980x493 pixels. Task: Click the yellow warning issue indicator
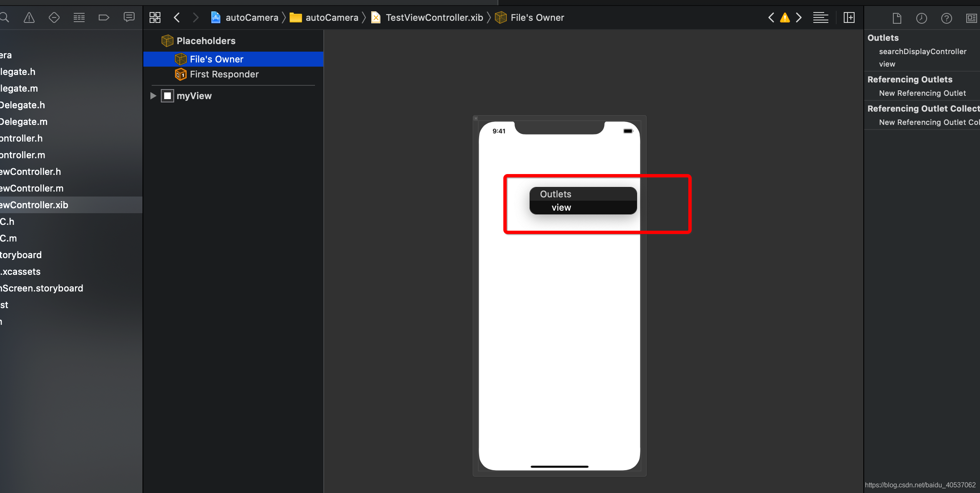(x=785, y=17)
